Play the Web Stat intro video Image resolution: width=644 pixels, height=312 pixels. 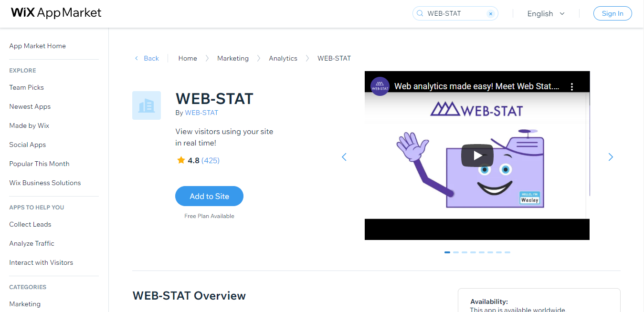pyautogui.click(x=477, y=156)
